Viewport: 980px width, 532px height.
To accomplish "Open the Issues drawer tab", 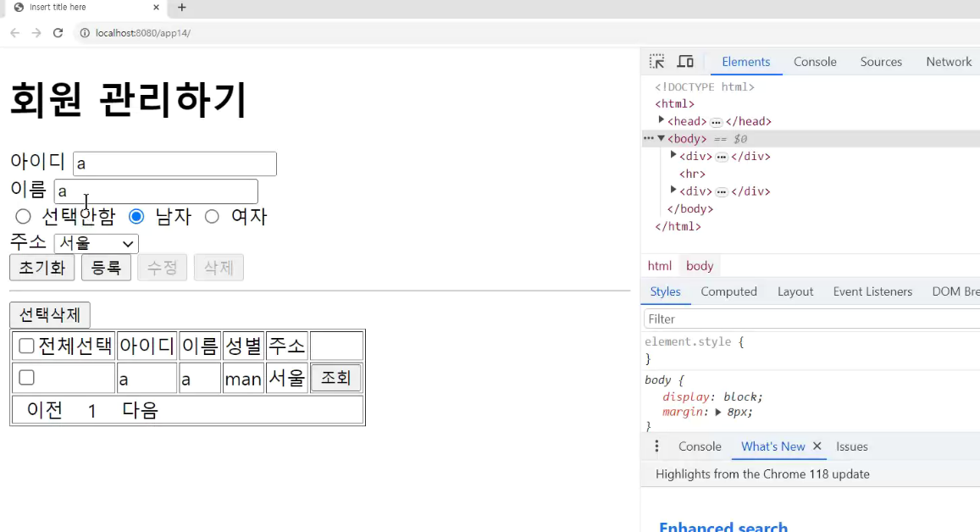I will [x=852, y=446].
